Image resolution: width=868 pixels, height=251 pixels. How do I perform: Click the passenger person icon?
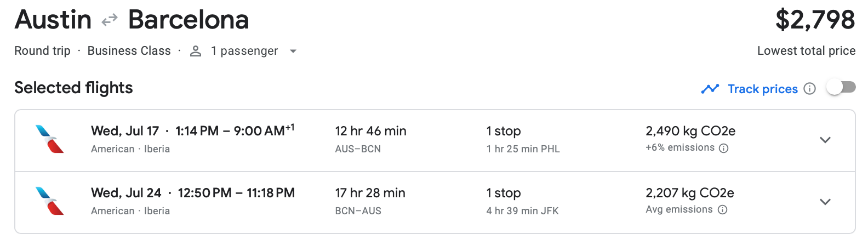pyautogui.click(x=196, y=51)
